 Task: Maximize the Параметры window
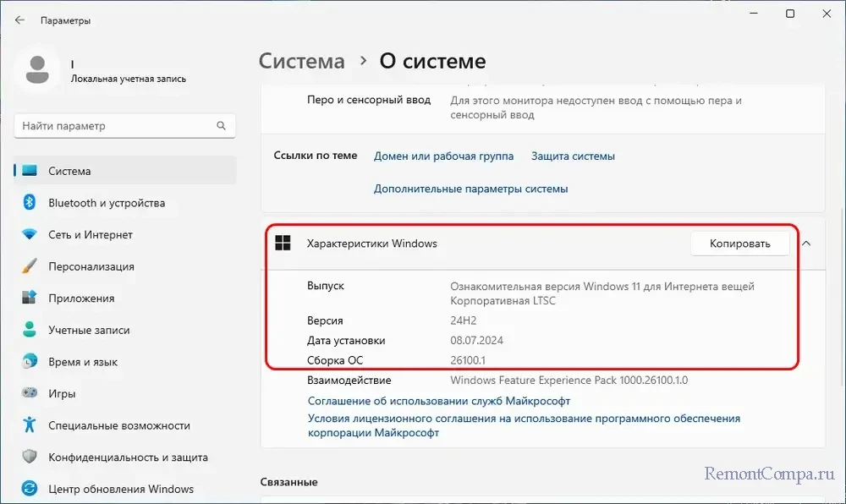coord(790,14)
